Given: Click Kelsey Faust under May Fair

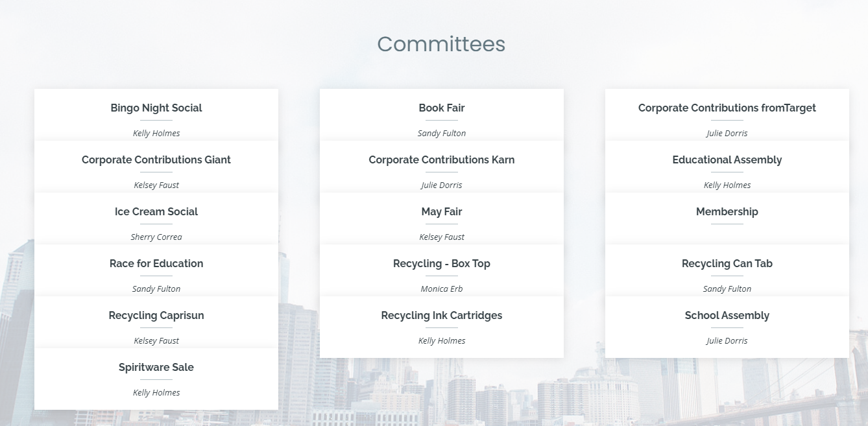Looking at the screenshot, I should [x=442, y=237].
